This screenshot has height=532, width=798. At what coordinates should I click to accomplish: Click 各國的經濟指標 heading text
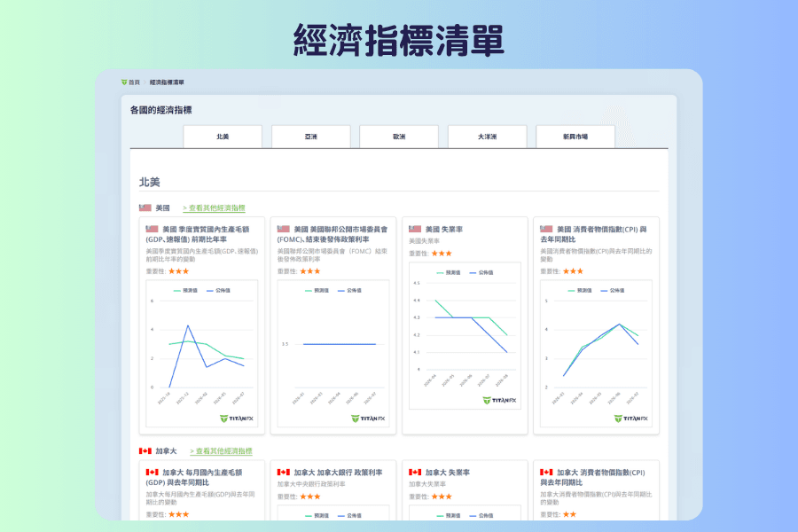pos(160,110)
